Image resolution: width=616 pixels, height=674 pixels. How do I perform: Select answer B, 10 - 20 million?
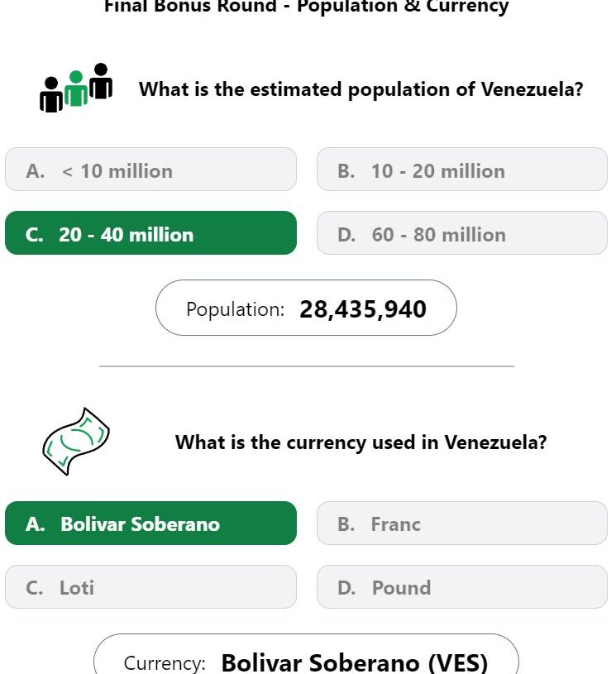tap(462, 170)
